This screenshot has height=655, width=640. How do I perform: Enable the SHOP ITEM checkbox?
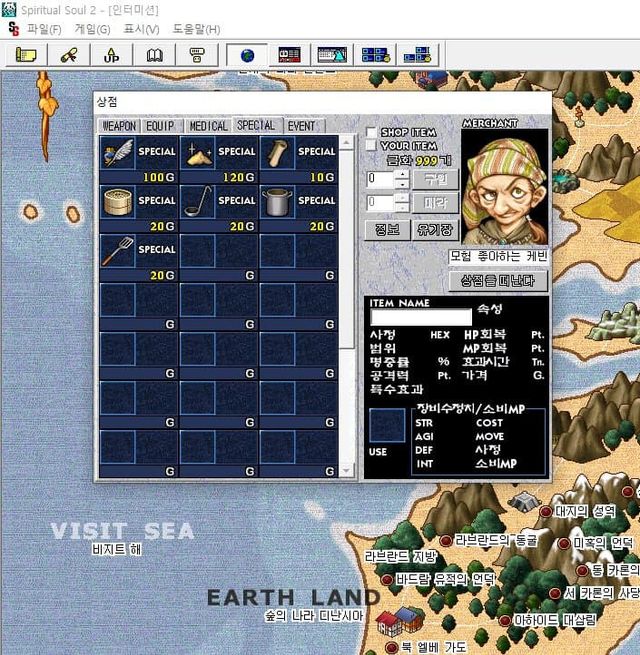[372, 133]
